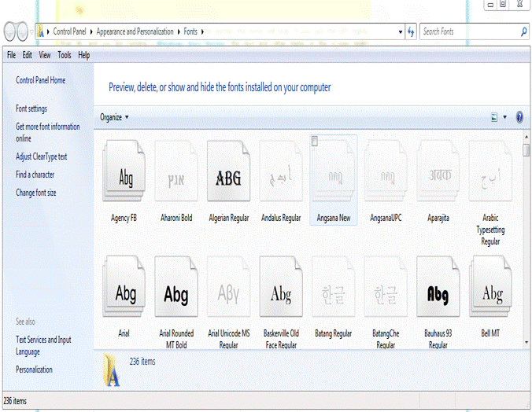The height and width of the screenshot is (412, 532).
Task: Click the refresh button beside address bar
Action: tap(411, 32)
